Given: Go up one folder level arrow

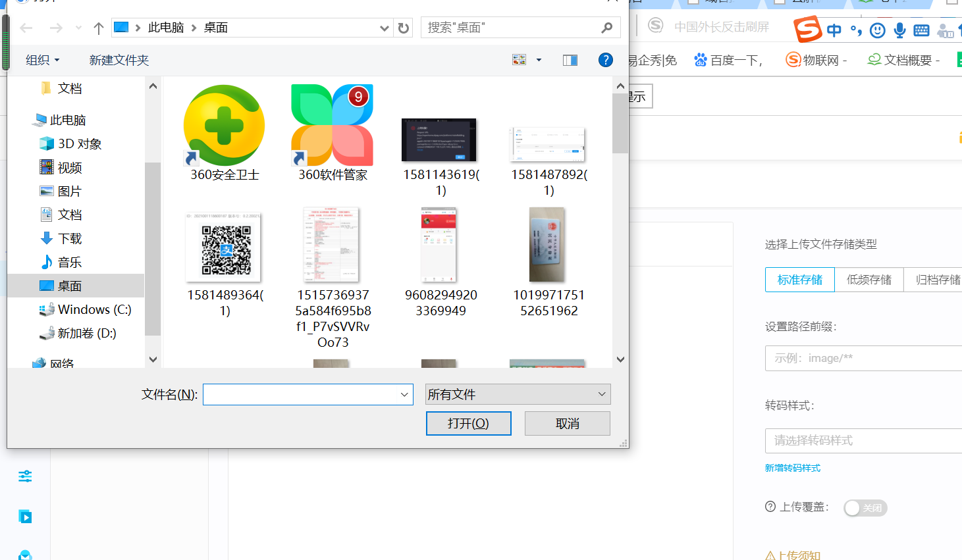Looking at the screenshot, I should point(99,28).
